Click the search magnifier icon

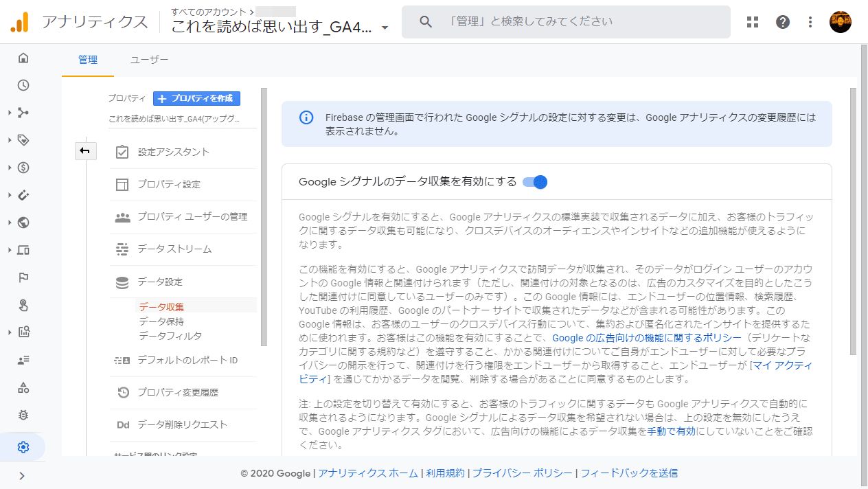coord(426,22)
